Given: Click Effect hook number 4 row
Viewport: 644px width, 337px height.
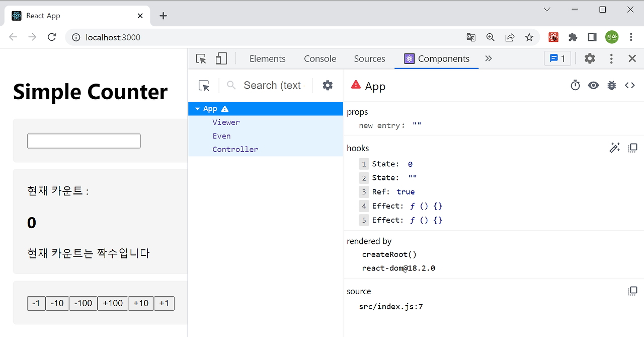Looking at the screenshot, I should pos(400,206).
